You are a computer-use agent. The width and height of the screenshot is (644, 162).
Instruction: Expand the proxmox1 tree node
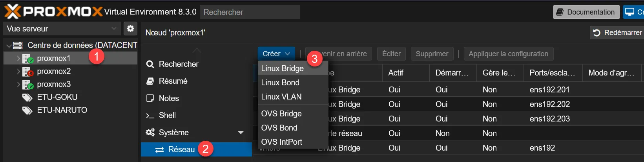tap(18, 58)
